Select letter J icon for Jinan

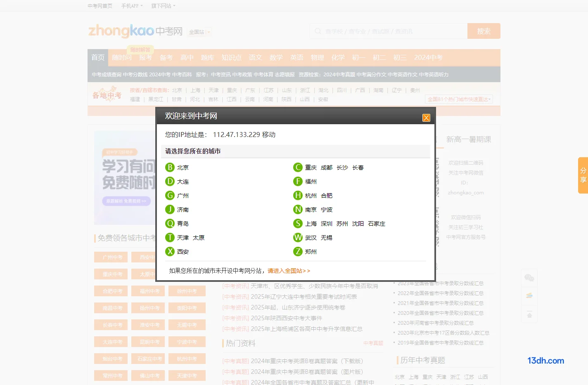(x=170, y=209)
